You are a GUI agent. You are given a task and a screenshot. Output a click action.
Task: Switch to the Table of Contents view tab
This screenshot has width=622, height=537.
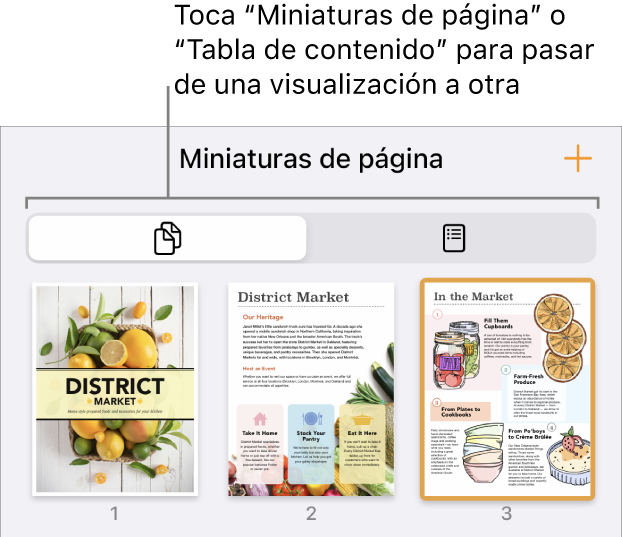(x=453, y=238)
